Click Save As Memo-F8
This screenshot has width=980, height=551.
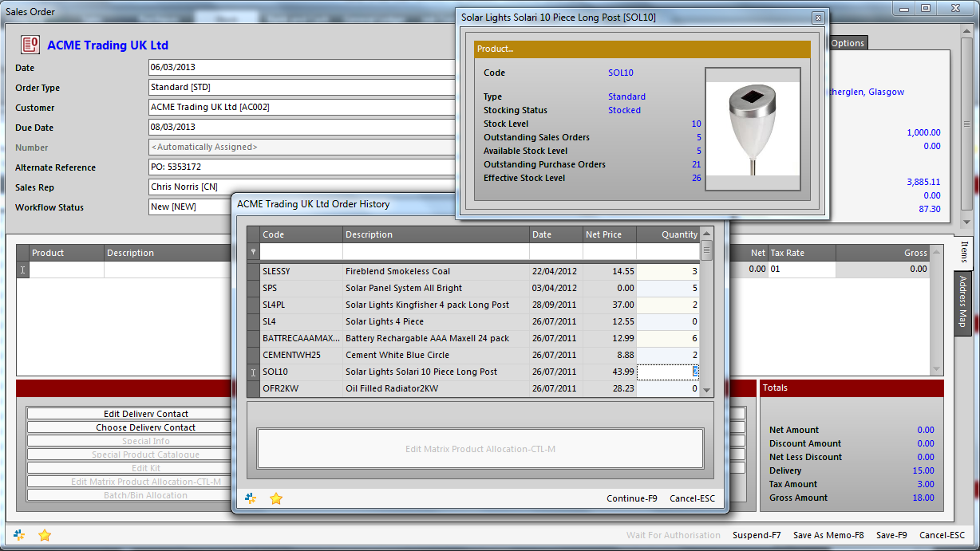[x=828, y=535]
